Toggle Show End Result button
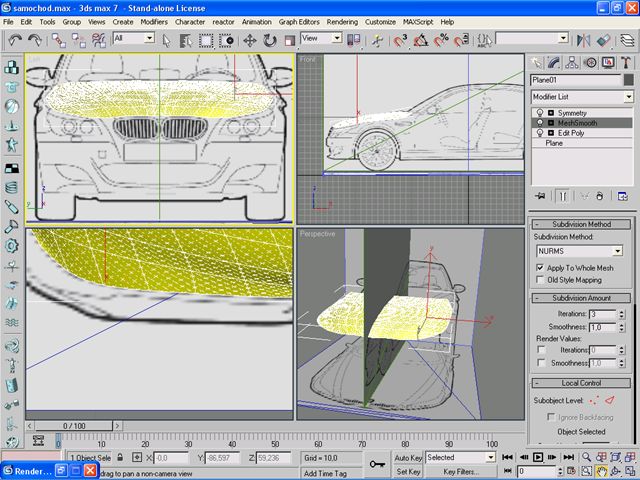 coord(562,196)
